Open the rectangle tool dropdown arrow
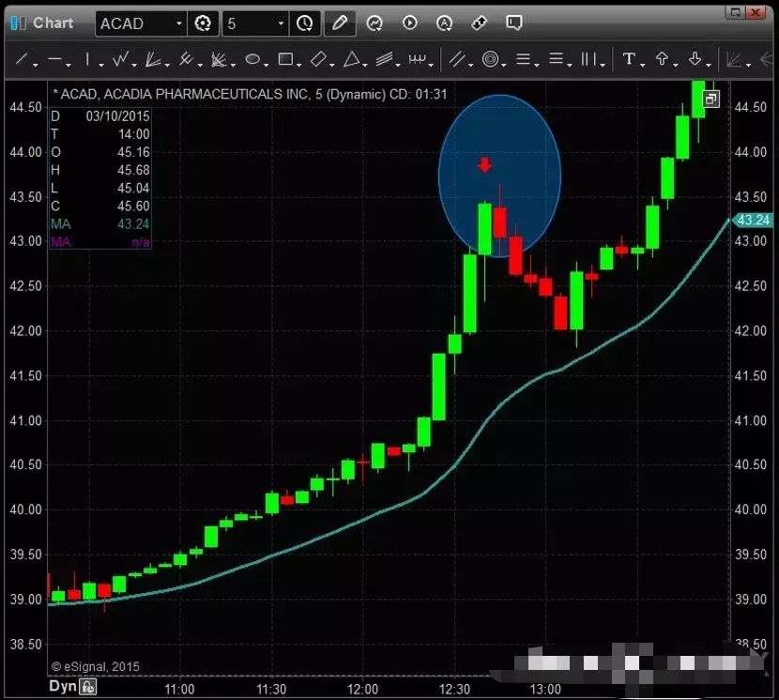 (x=299, y=65)
